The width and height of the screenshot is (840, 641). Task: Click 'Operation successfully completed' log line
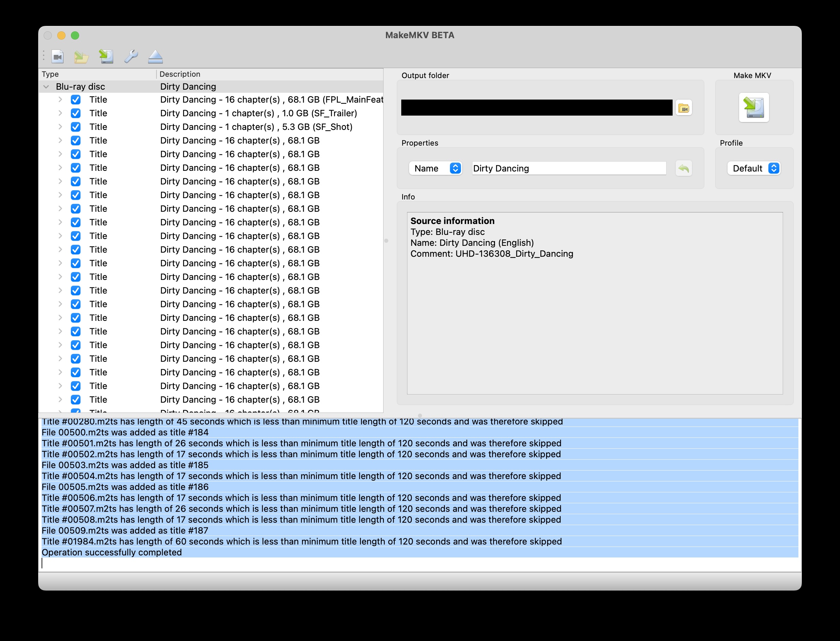pos(112,552)
